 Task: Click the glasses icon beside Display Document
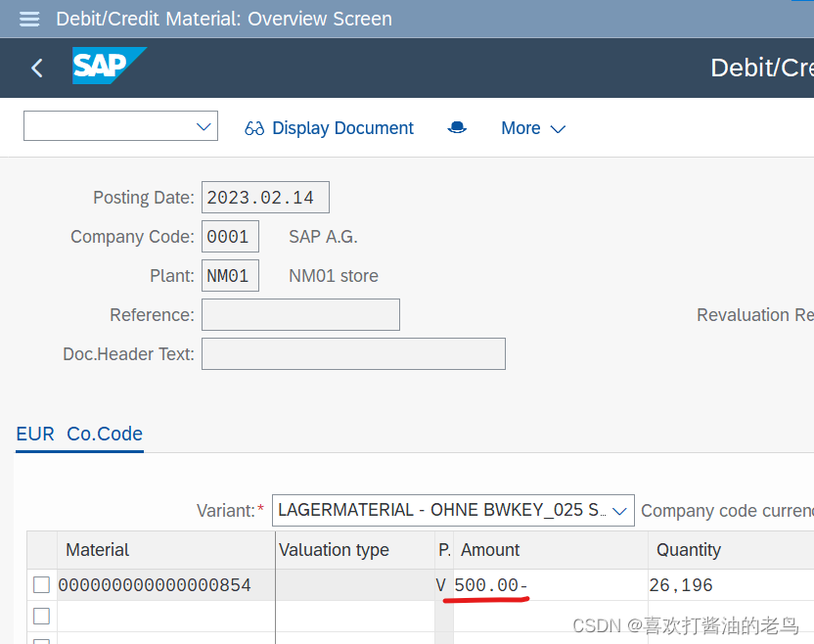[254, 128]
